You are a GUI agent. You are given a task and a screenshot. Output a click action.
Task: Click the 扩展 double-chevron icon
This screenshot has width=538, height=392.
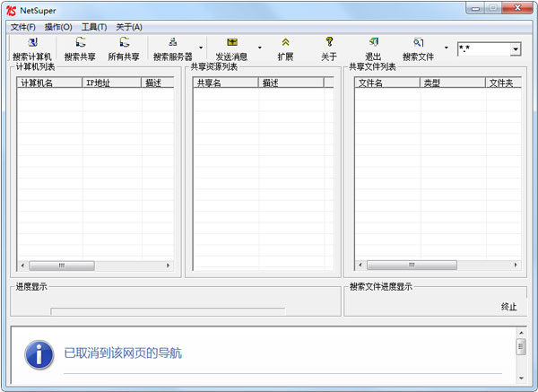pyautogui.click(x=285, y=42)
